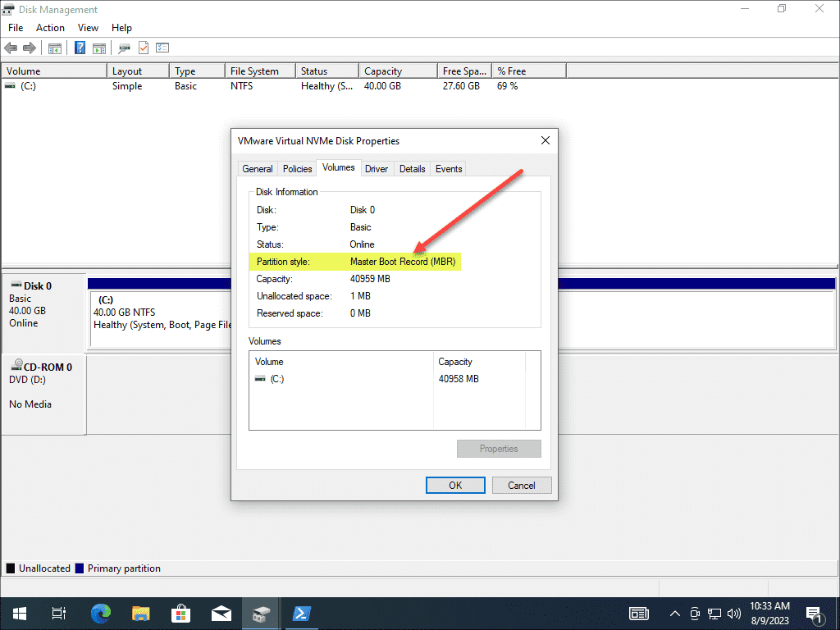Click the Disk Management taskbar icon
The image size is (840, 630).
coord(261,614)
